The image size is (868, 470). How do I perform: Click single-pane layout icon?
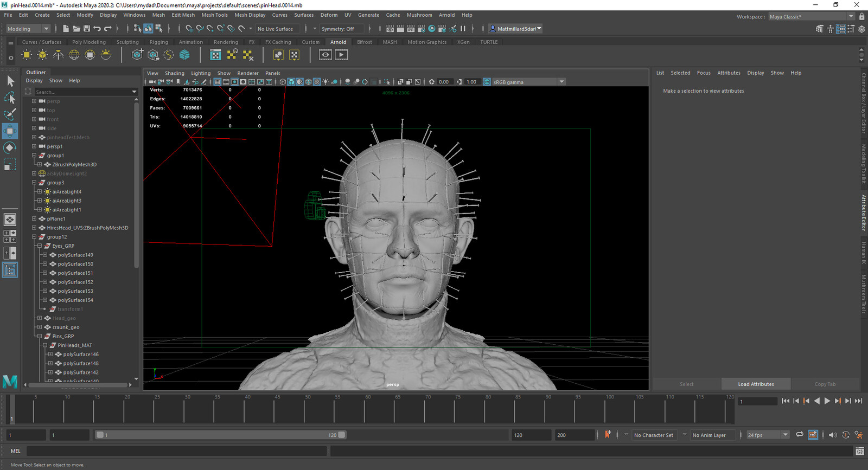pos(10,220)
